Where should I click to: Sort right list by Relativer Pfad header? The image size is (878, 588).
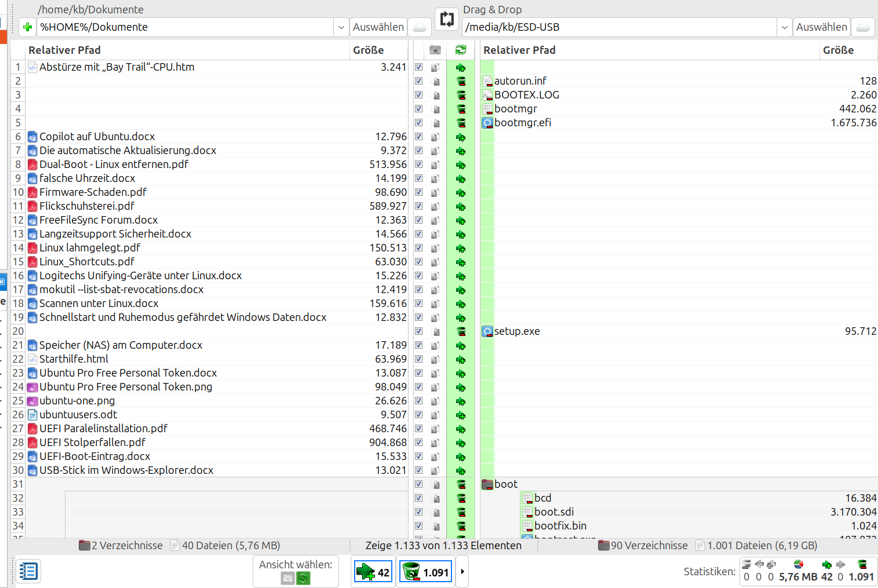coord(650,50)
